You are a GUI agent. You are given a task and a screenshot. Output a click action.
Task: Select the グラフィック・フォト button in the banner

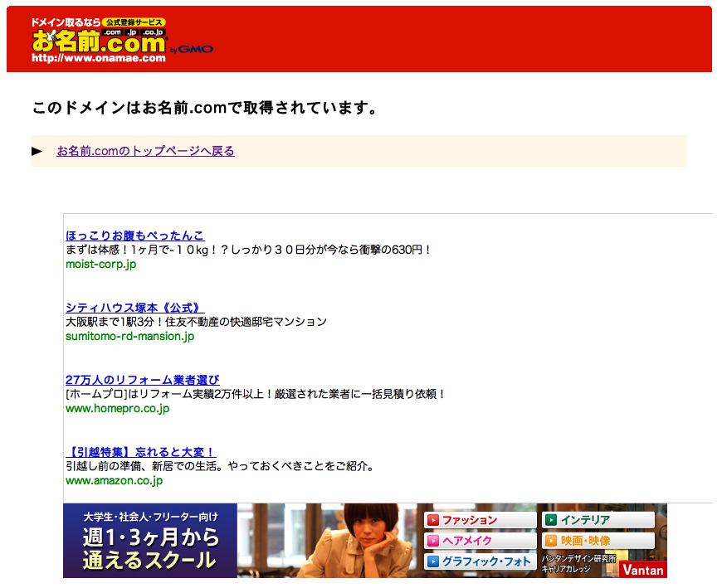480,561
